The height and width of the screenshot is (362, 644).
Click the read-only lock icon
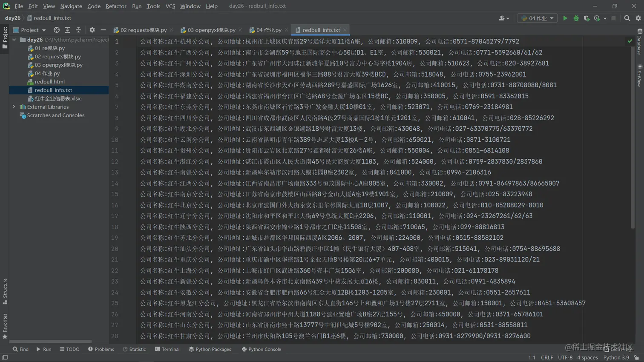tap(637, 358)
